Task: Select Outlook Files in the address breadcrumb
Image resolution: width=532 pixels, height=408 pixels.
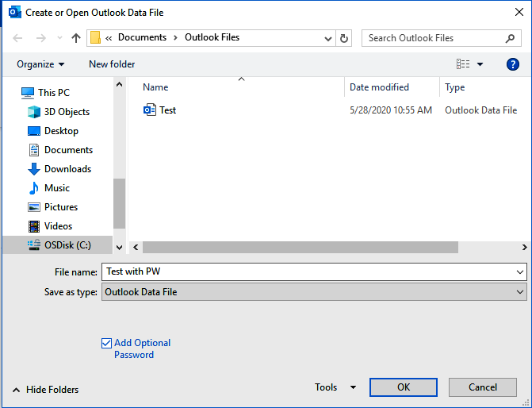Action: [212, 37]
